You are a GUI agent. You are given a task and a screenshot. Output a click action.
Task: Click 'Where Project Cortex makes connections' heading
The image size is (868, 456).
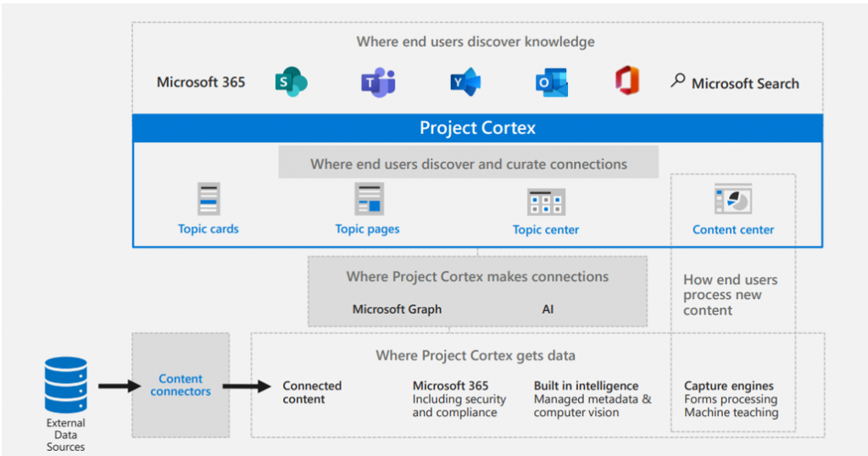click(x=477, y=276)
